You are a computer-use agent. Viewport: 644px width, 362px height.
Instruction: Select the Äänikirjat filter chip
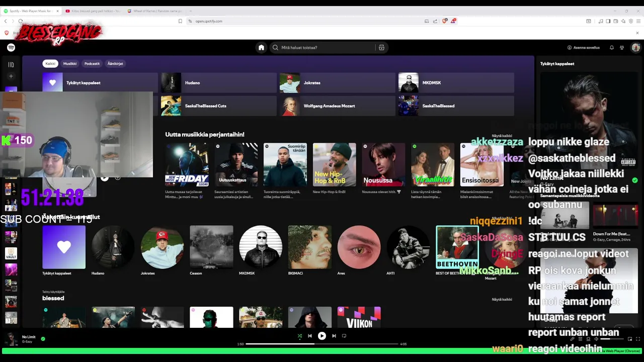115,63
